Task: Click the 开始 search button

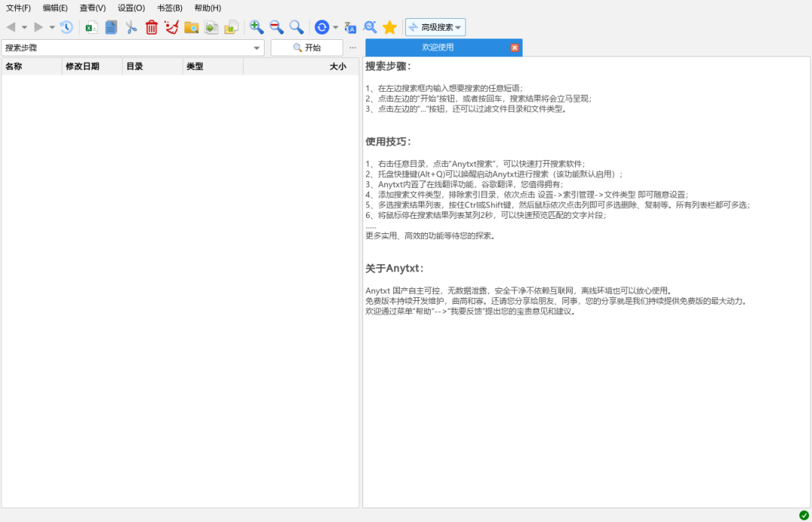Action: [x=307, y=47]
